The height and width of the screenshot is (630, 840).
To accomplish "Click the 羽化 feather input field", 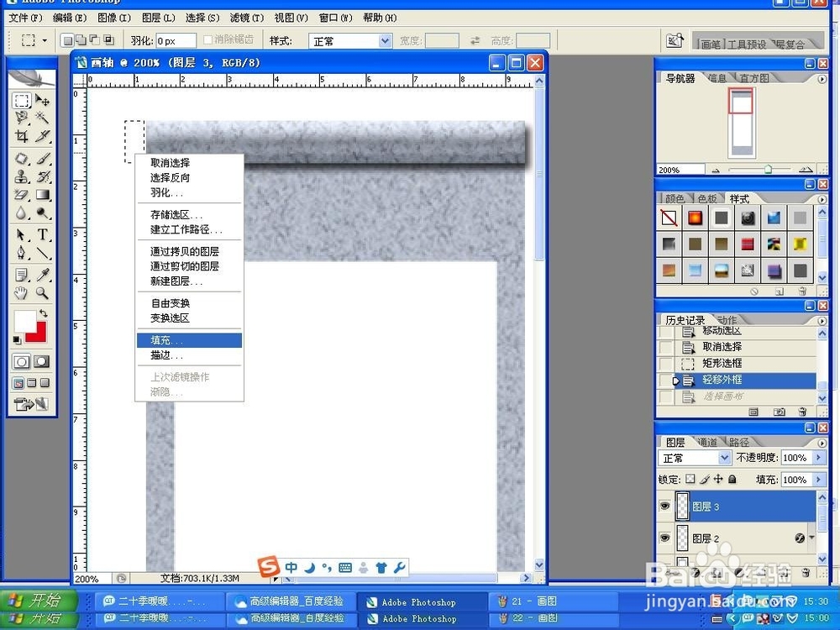I will pos(176,40).
